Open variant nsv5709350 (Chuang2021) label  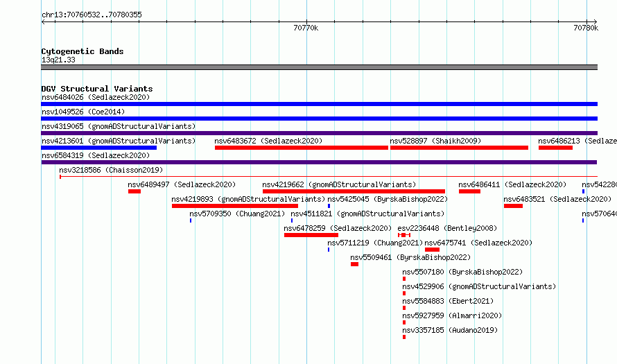point(237,214)
